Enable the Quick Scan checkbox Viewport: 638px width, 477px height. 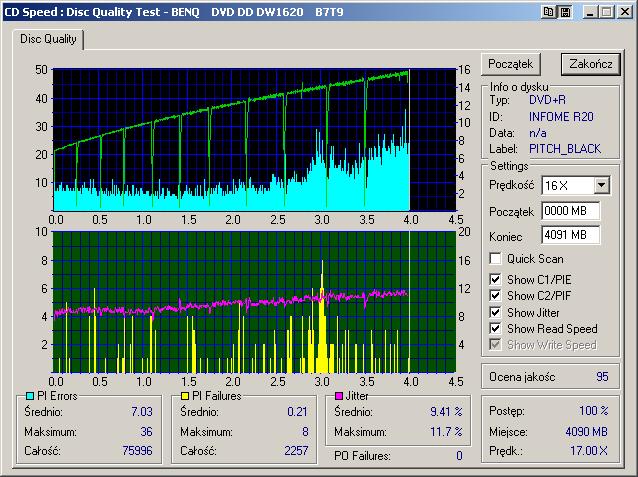point(495,258)
